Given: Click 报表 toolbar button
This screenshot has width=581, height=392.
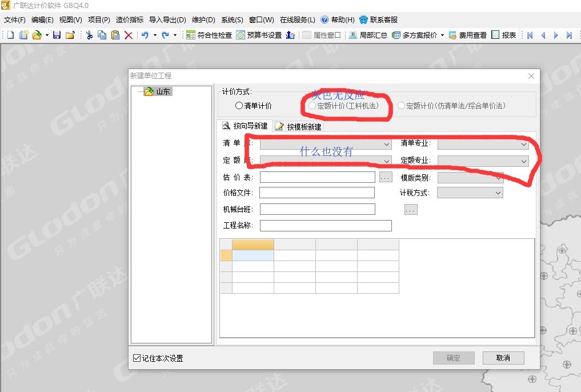Looking at the screenshot, I should (x=503, y=35).
